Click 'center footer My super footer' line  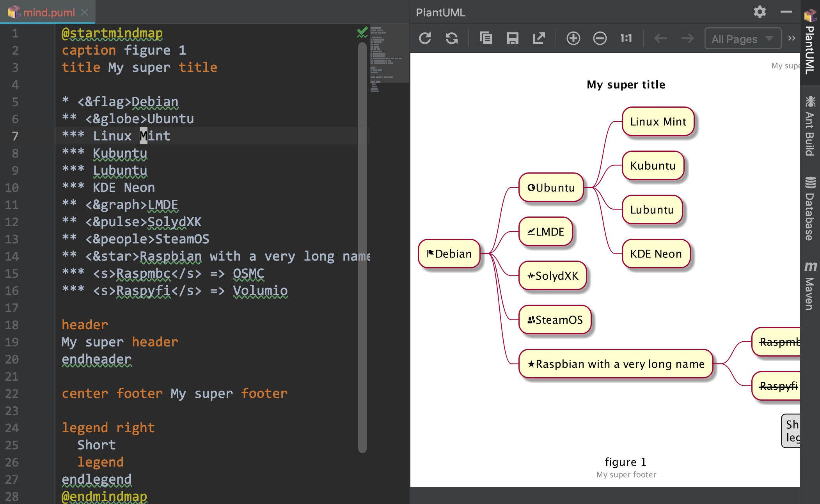coord(174,394)
